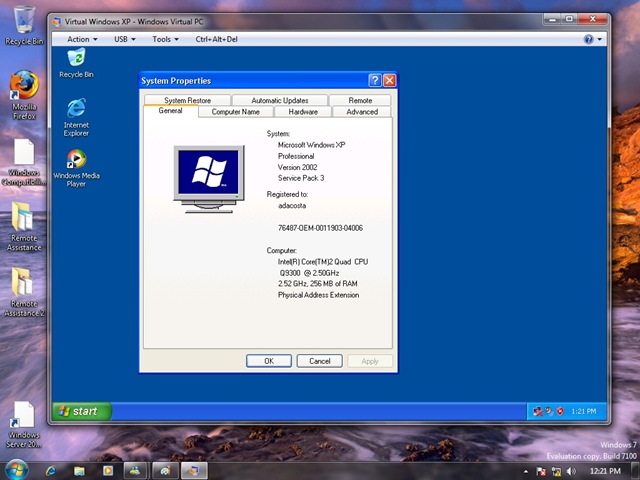Open the USB dropdown menu

[124, 39]
